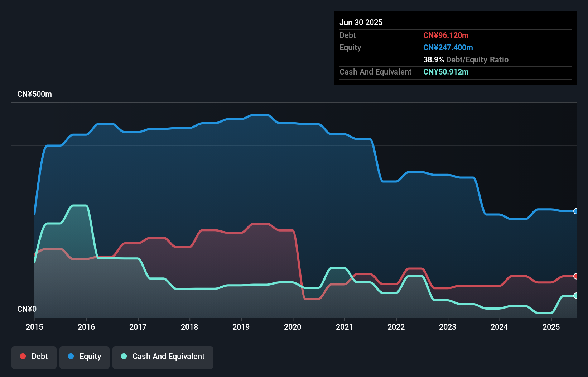Select the teal Cash And Equivalent legend dot
The height and width of the screenshot is (377, 588).
click(x=124, y=356)
